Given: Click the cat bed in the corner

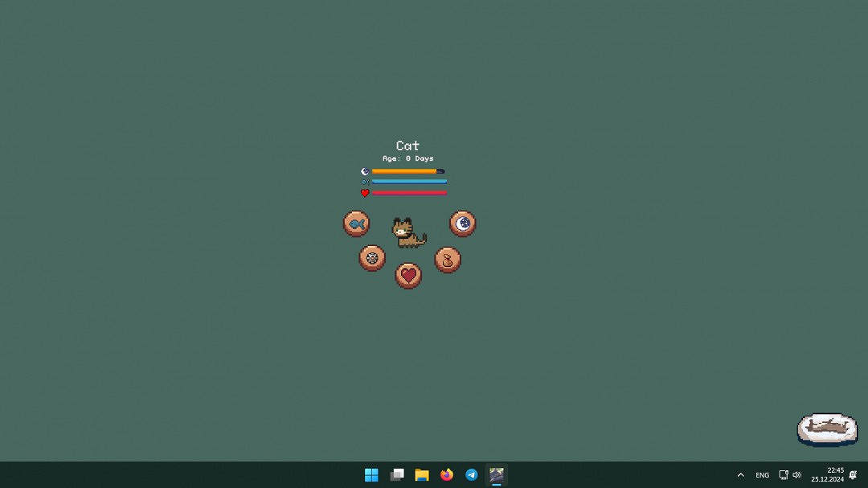Looking at the screenshot, I should 827,429.
